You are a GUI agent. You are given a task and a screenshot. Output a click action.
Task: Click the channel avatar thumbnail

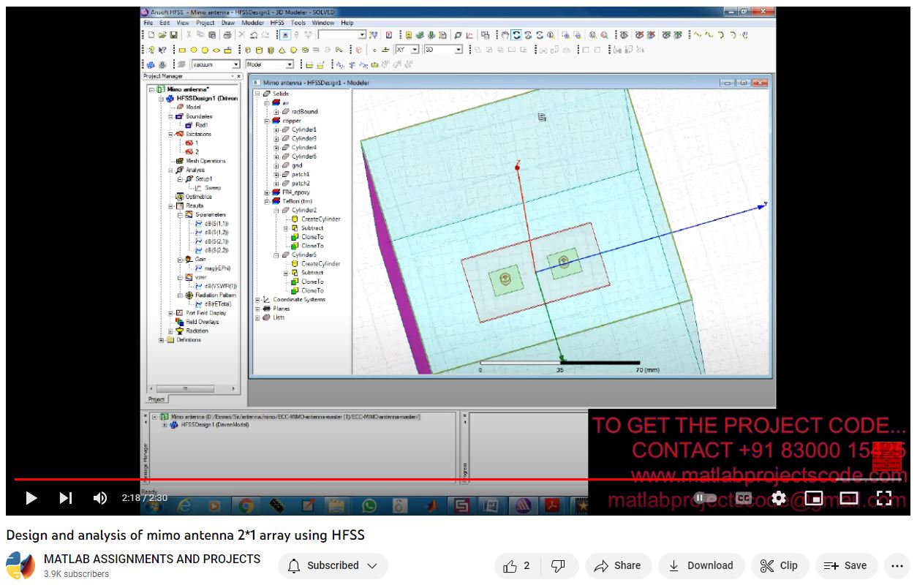point(20,565)
